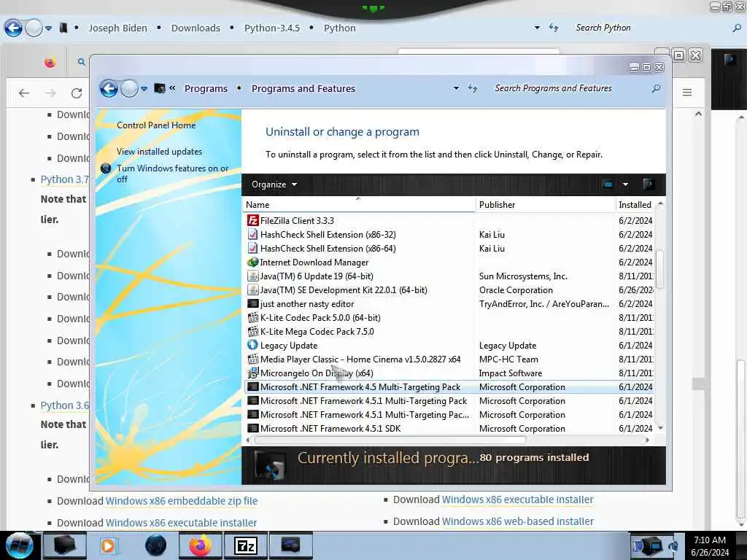This screenshot has height=560, width=747.
Task: Go back in Programs and Features window
Action: click(x=109, y=88)
